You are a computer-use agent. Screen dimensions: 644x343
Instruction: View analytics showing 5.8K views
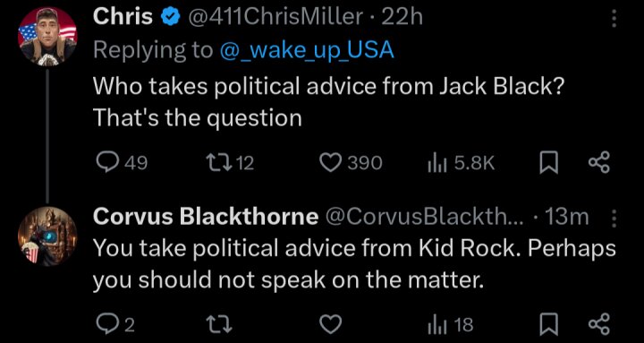(461, 164)
